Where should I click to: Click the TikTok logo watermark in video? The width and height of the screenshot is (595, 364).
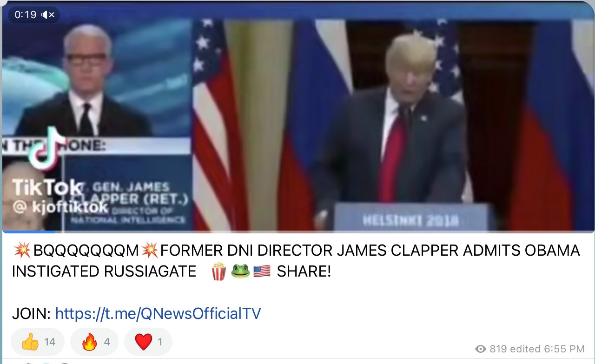(46, 168)
